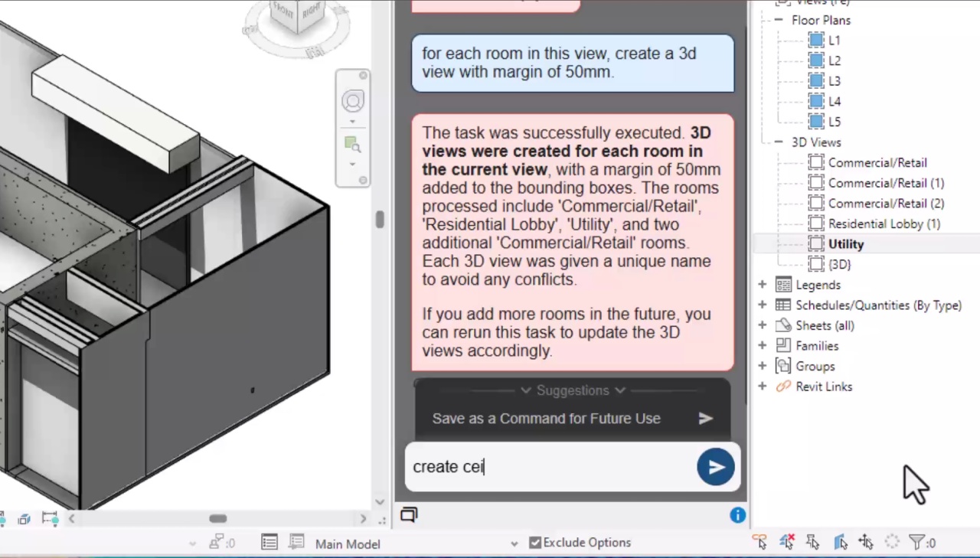980x558 pixels.
Task: Toggle the Drag Elements on Selection icon
Action: (866, 542)
